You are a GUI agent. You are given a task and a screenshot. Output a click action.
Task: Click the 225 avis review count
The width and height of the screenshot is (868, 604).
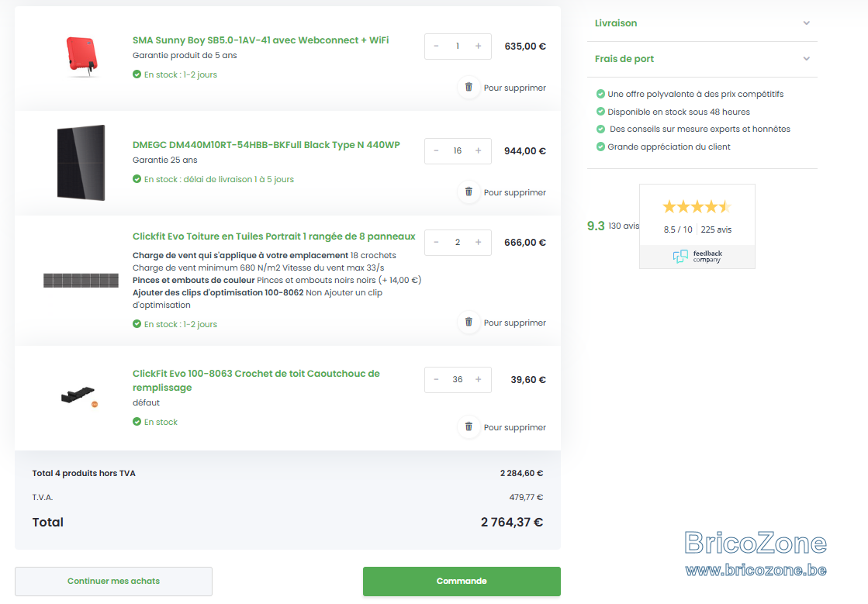tap(716, 230)
